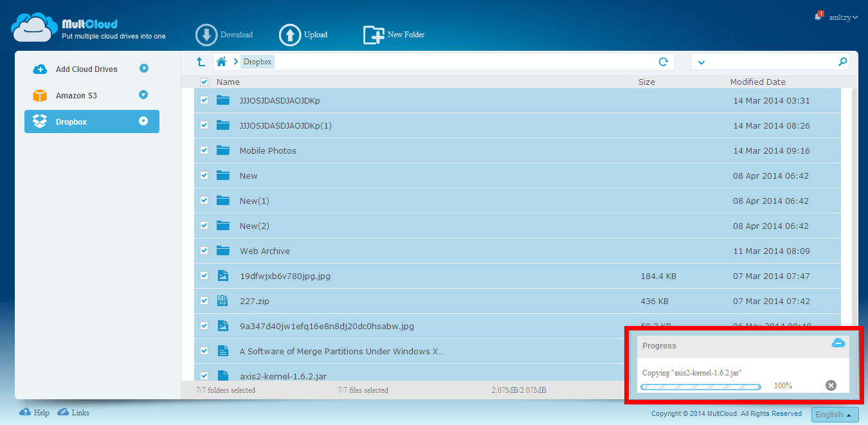Select the English language option
The height and width of the screenshot is (425, 868).
pyautogui.click(x=835, y=414)
